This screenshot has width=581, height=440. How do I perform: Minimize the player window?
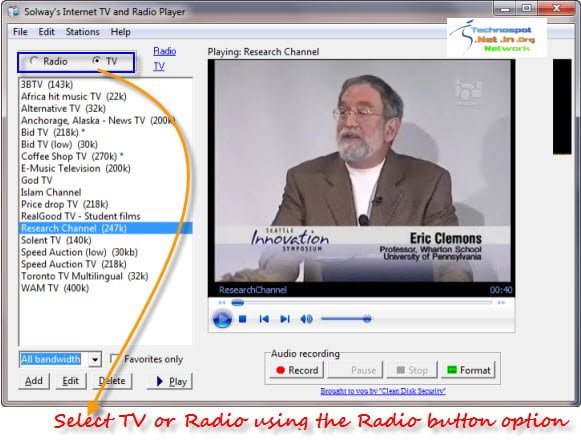pyautogui.click(x=505, y=8)
